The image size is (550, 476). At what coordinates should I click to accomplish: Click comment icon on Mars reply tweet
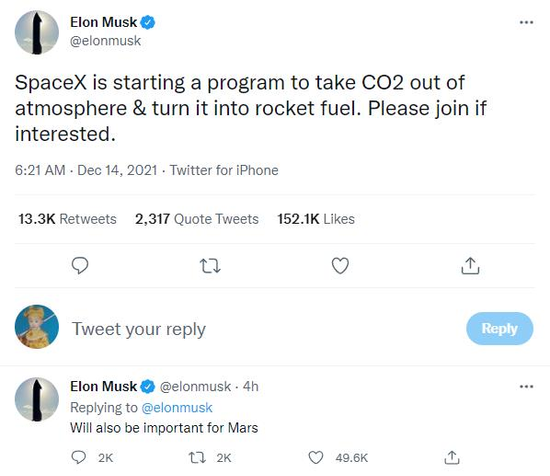78,457
